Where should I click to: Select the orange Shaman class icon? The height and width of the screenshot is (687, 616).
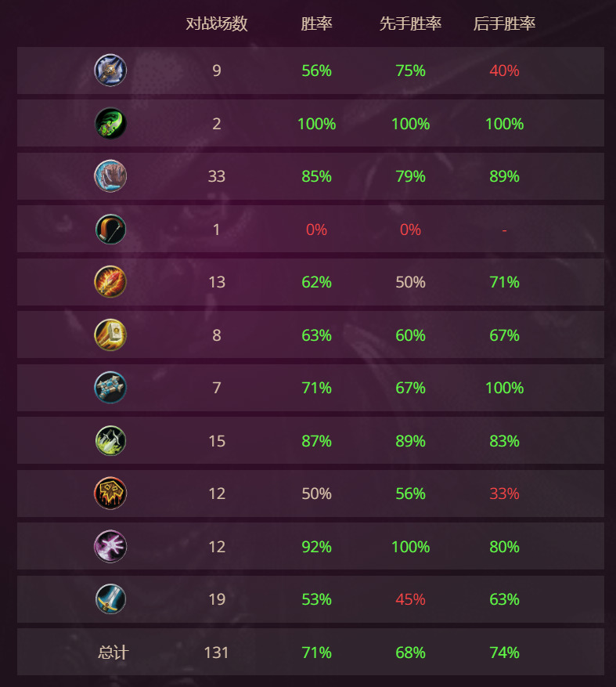(110, 494)
